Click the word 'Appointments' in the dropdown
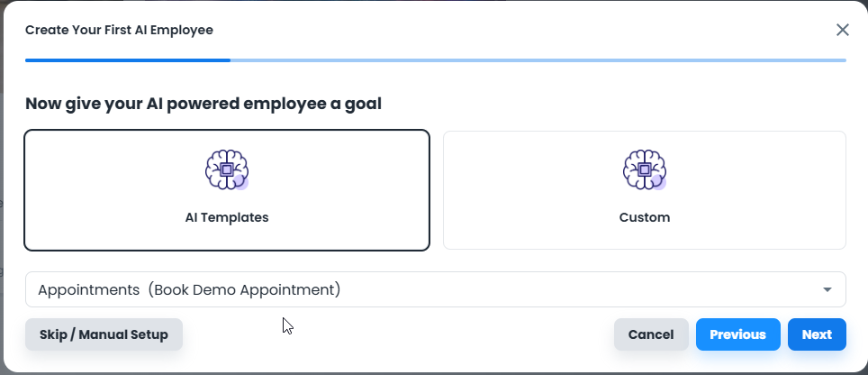The width and height of the screenshot is (868, 375). pyautogui.click(x=88, y=289)
